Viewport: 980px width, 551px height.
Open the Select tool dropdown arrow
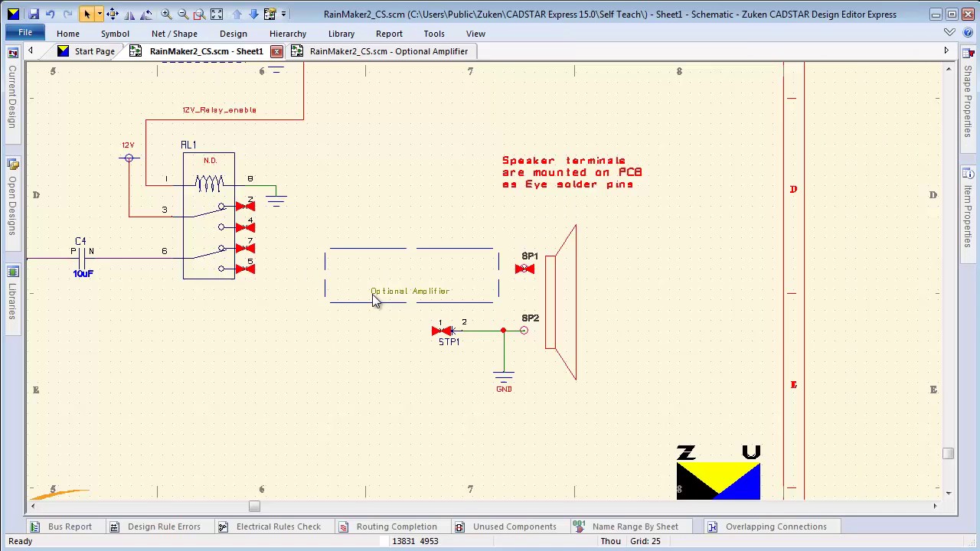point(99,14)
